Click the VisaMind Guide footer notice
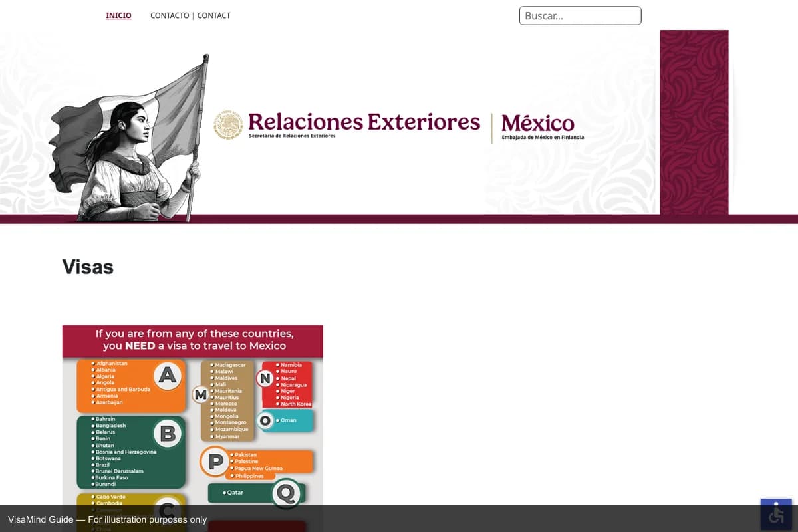798x532 pixels. 108,519
